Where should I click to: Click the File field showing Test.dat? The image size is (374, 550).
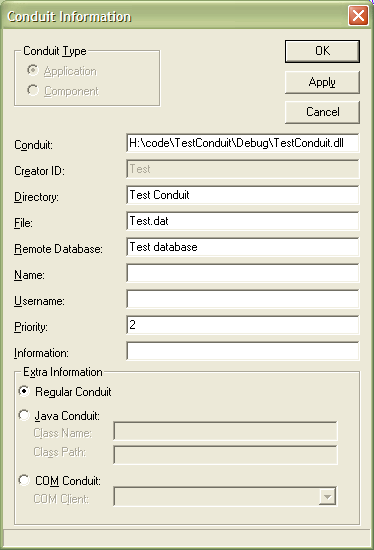pyautogui.click(x=242, y=221)
